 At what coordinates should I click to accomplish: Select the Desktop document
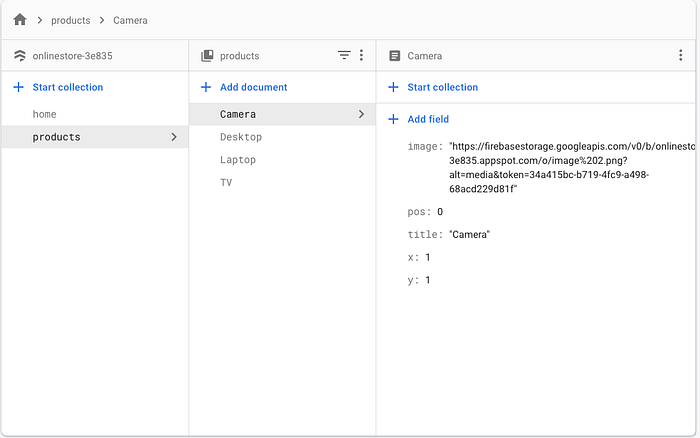241,137
